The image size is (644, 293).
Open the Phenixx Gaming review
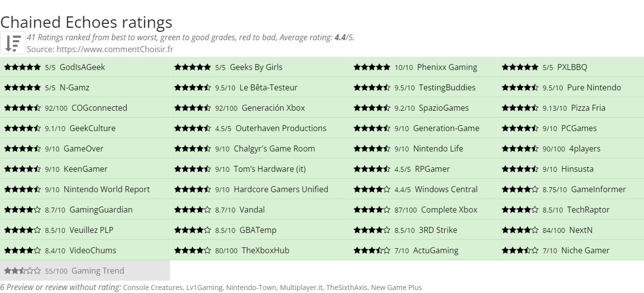(x=447, y=67)
